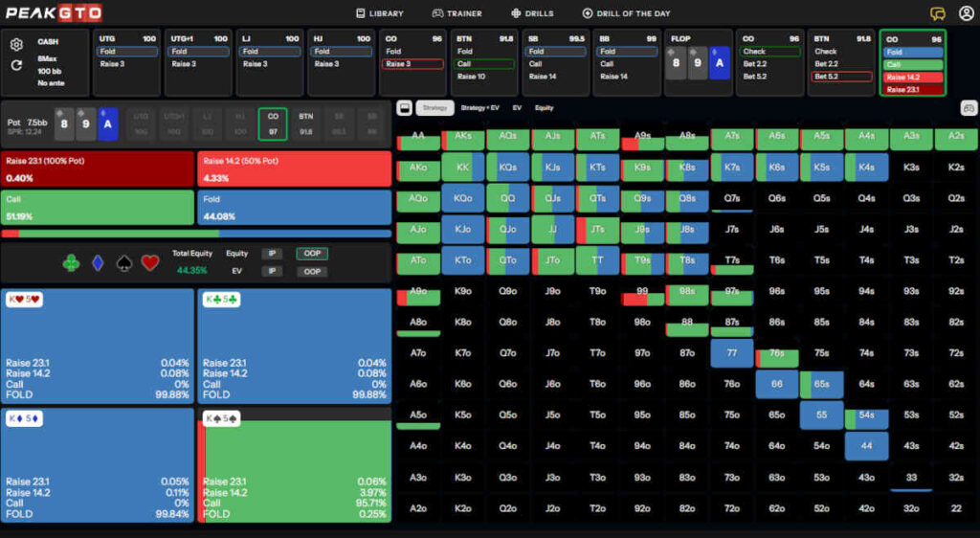
Task: Click the blue Fold 44.08% bar
Action: [295, 208]
